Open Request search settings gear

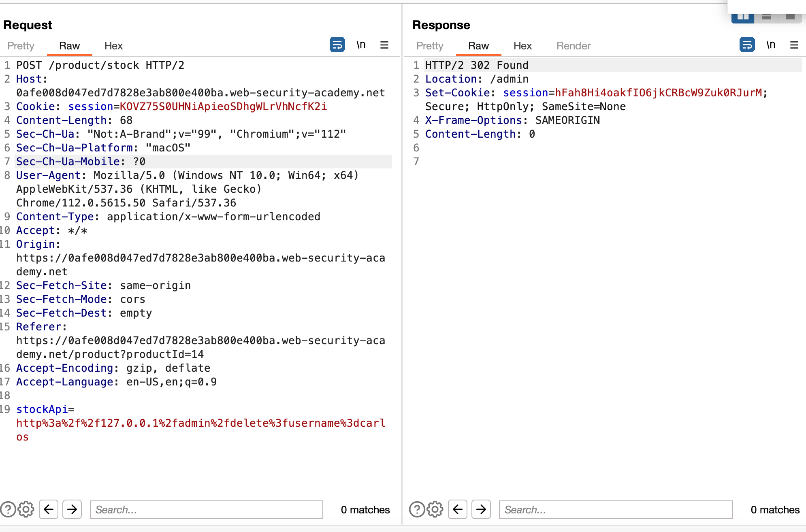coord(26,509)
